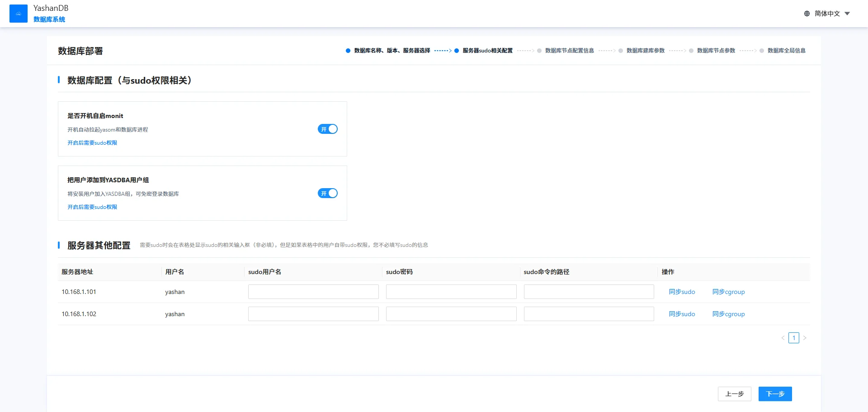The height and width of the screenshot is (412, 868).
Task: Jump to step 数据库节点配置信息
Action: click(x=569, y=51)
